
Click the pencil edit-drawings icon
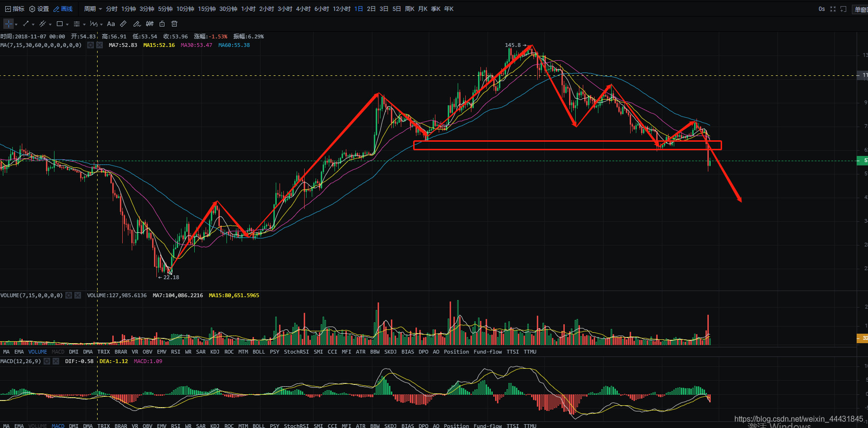point(136,24)
